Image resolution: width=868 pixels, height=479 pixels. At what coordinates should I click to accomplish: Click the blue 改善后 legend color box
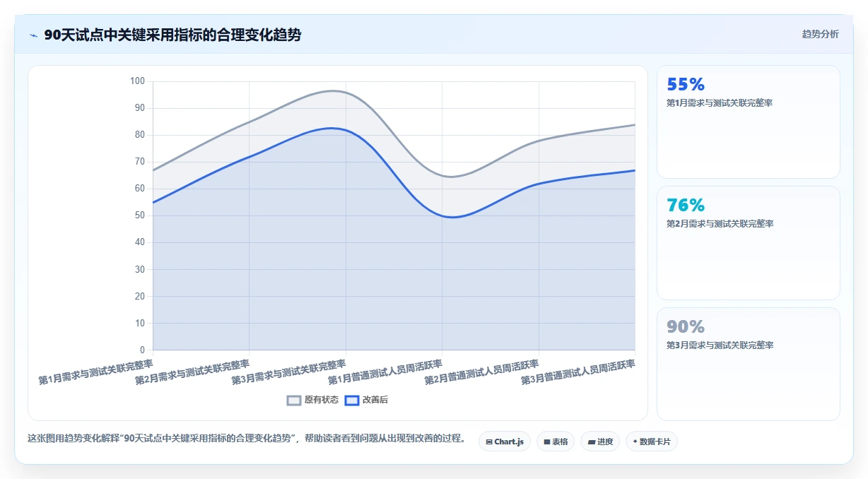click(x=352, y=401)
